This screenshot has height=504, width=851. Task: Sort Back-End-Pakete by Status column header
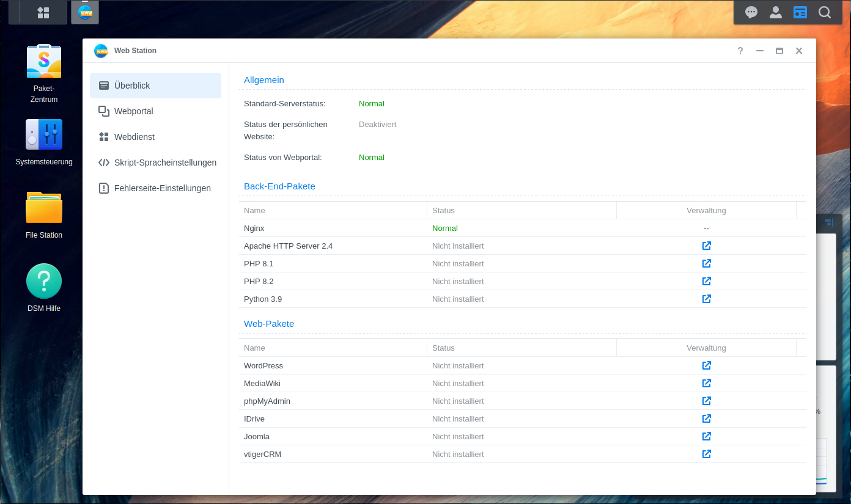(443, 210)
